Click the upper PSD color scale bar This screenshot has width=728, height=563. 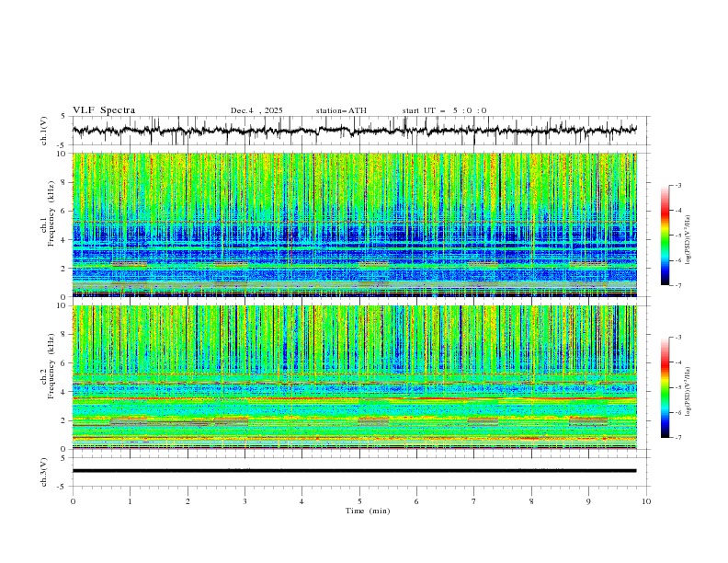click(x=665, y=236)
